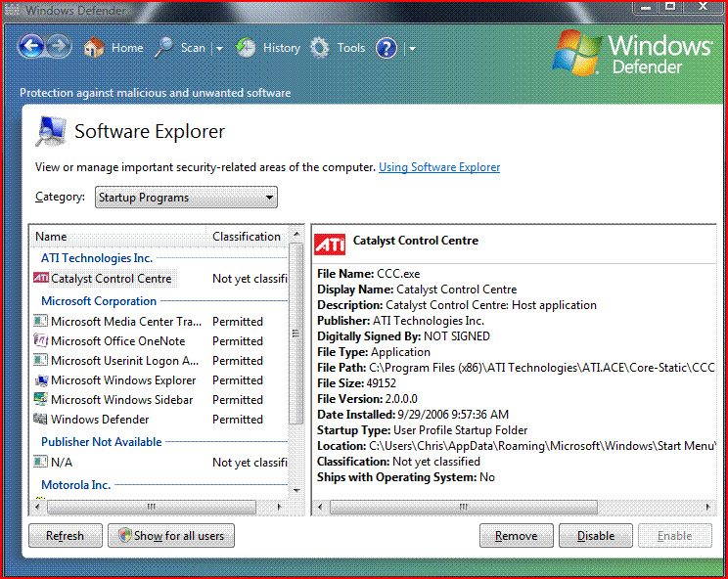
Task: Select Microsoft Windows Sidebar entry
Action: 121,399
